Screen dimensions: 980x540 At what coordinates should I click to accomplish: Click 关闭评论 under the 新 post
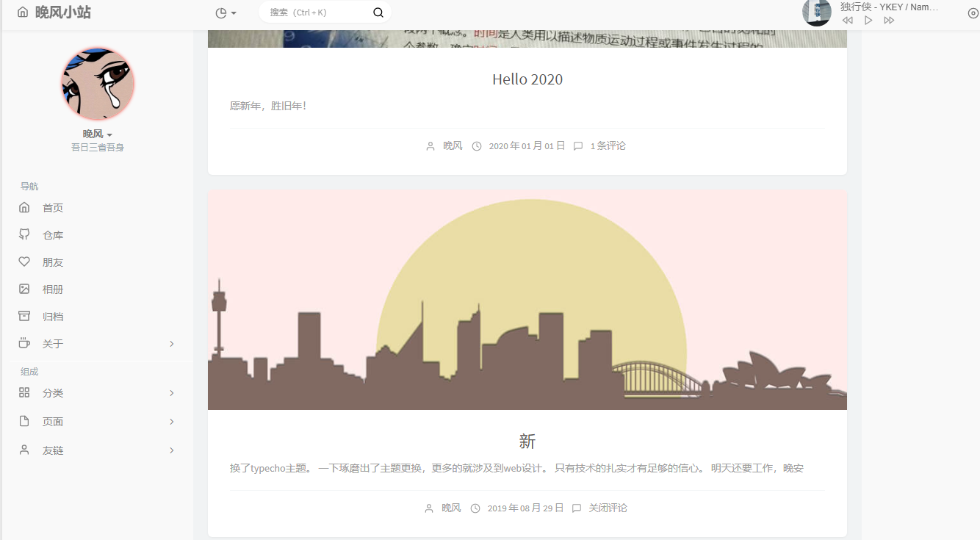click(608, 508)
